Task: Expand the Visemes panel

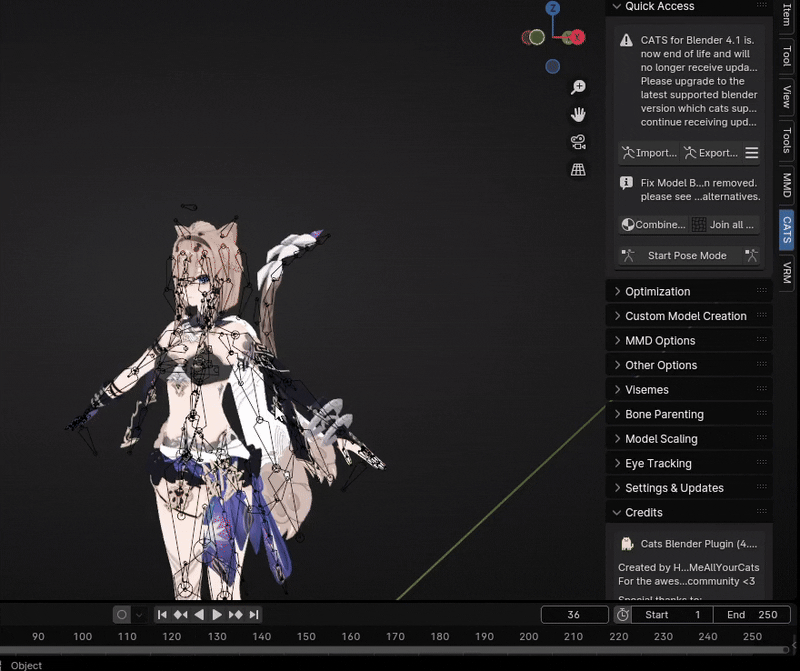Action: coord(689,389)
